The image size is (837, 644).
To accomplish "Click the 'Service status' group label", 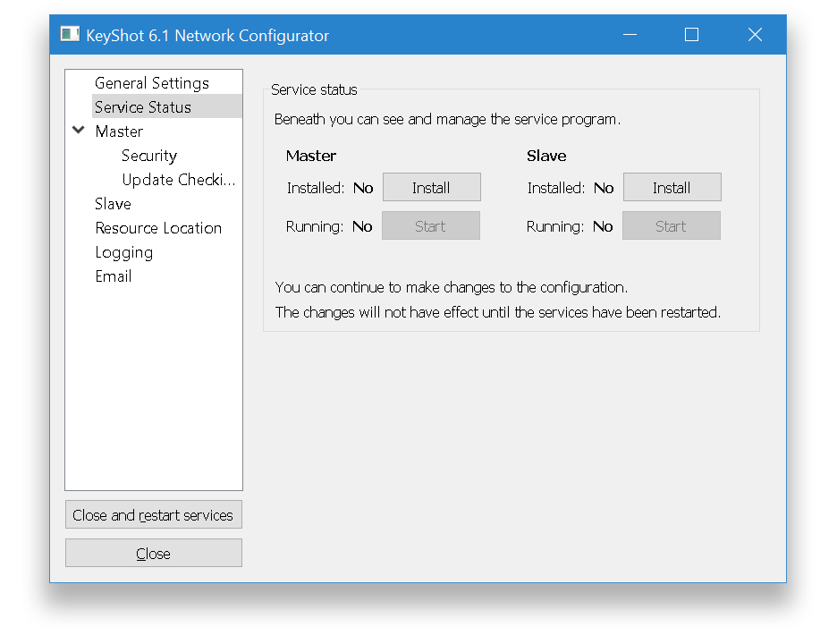I will tap(314, 89).
